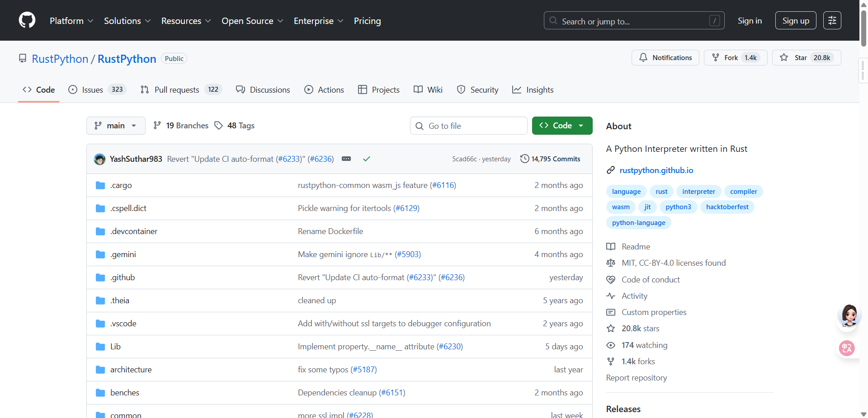Open the .github folder icon
This screenshot has height=418, width=868.
pyautogui.click(x=100, y=277)
